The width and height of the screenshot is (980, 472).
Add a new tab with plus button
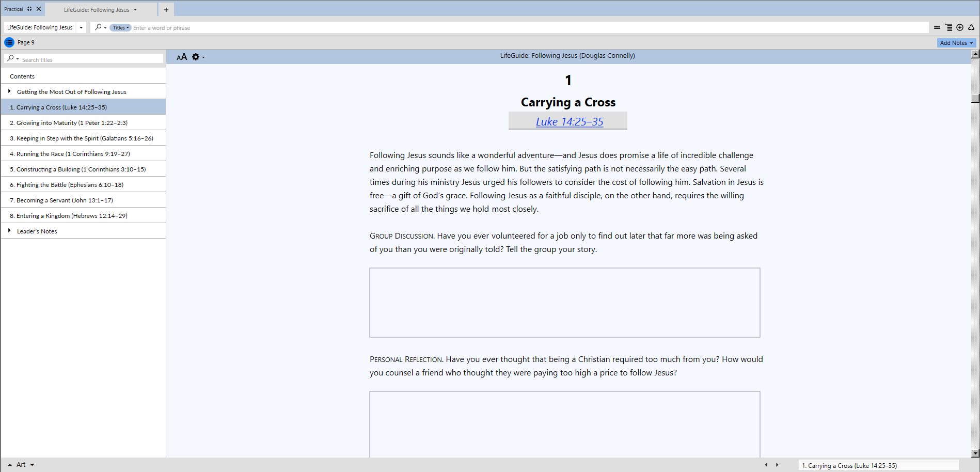[x=166, y=10]
